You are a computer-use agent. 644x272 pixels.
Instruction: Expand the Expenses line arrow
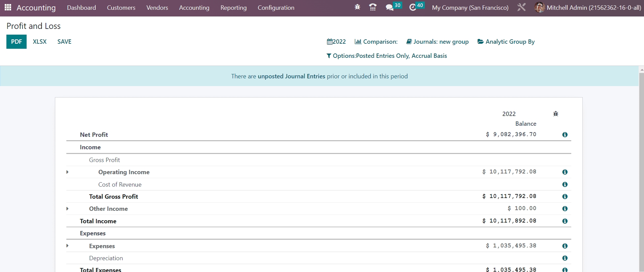point(67,246)
